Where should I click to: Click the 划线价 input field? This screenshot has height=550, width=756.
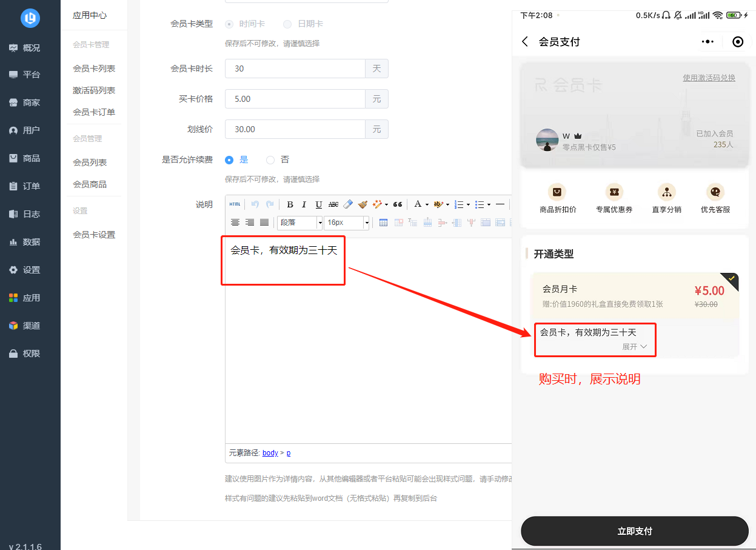(295, 129)
